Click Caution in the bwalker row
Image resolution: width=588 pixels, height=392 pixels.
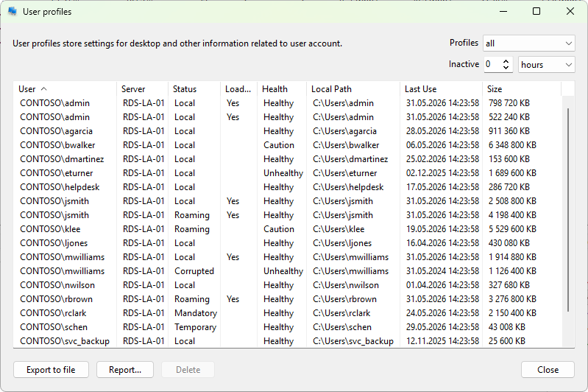click(x=279, y=145)
